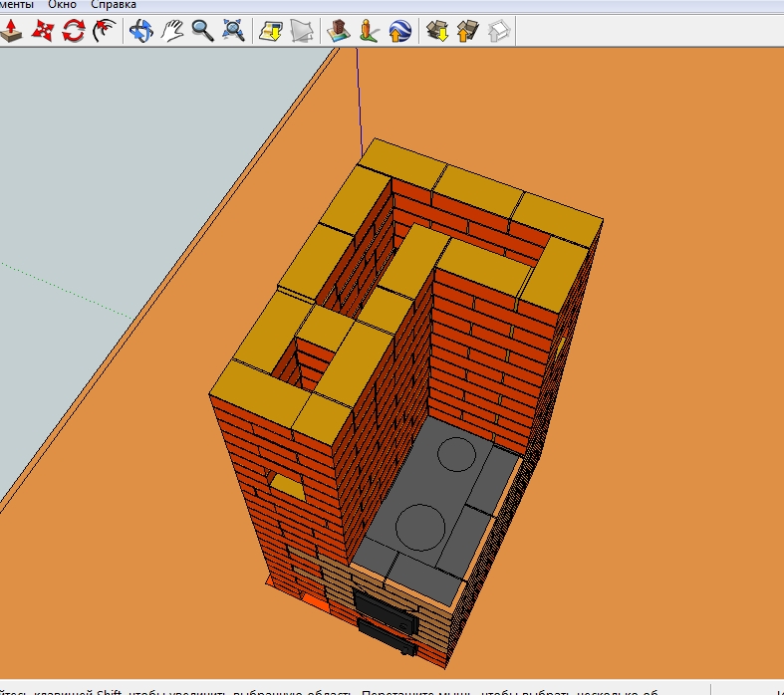Select the Move tool
This screenshot has width=784, height=695.
pos(43,31)
